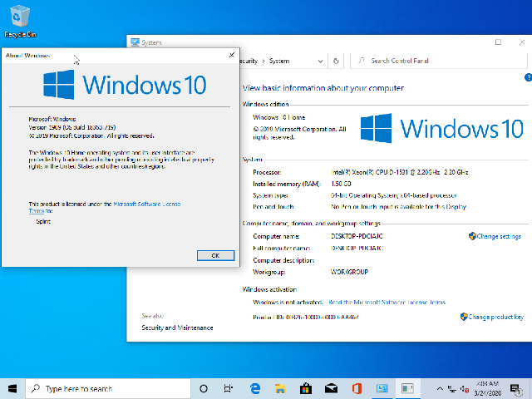Open Security and Maintenance link

(x=177, y=328)
